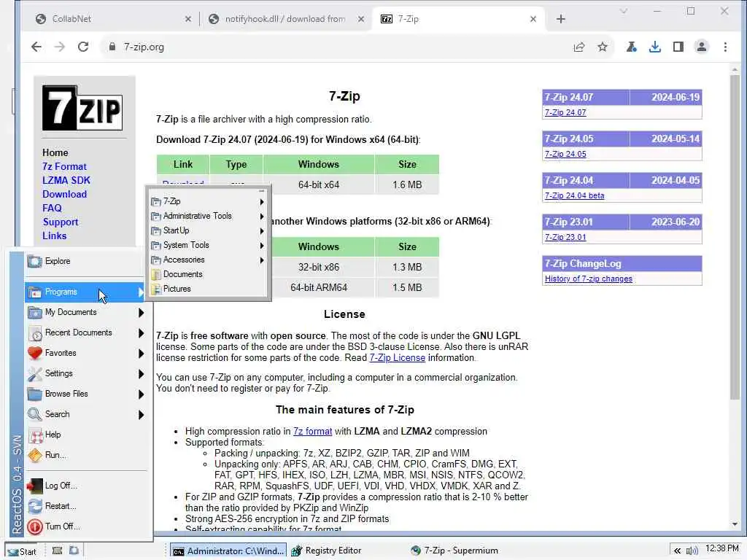Choose Turn Off... in Start menu
The height and width of the screenshot is (560, 747).
click(86, 526)
